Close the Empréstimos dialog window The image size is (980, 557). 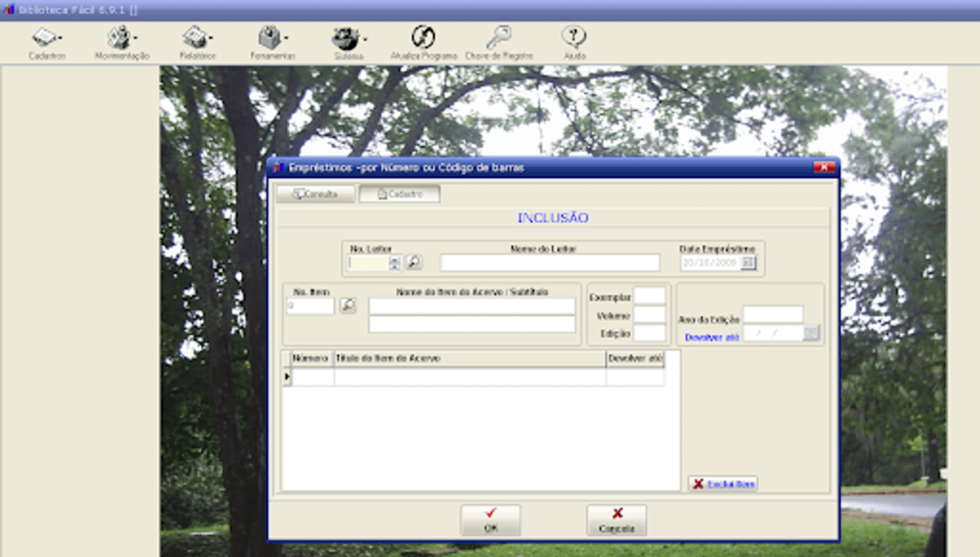pos(825,167)
